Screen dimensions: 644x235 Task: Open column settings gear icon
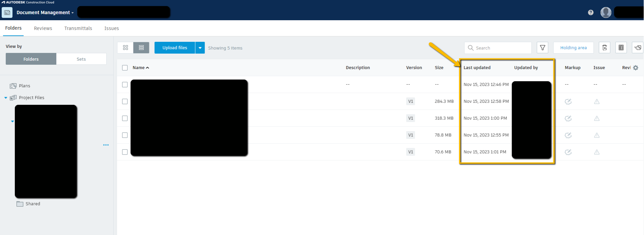click(x=636, y=68)
